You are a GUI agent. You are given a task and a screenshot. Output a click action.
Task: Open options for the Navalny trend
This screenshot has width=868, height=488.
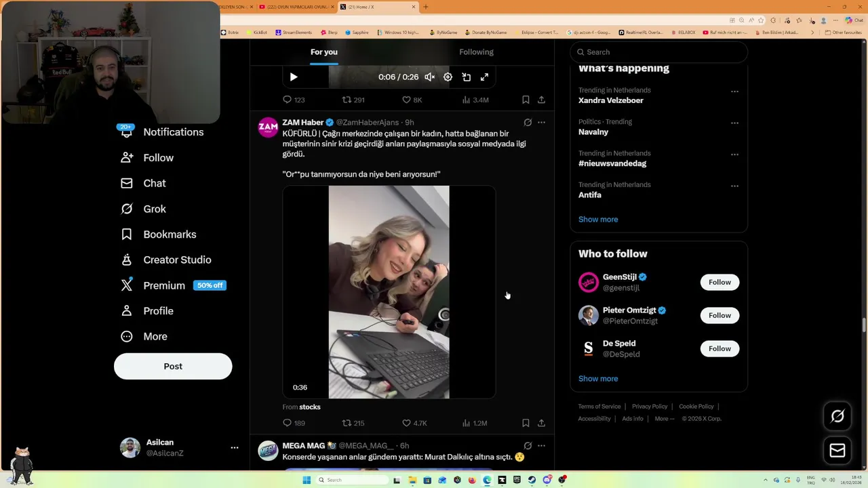point(734,123)
